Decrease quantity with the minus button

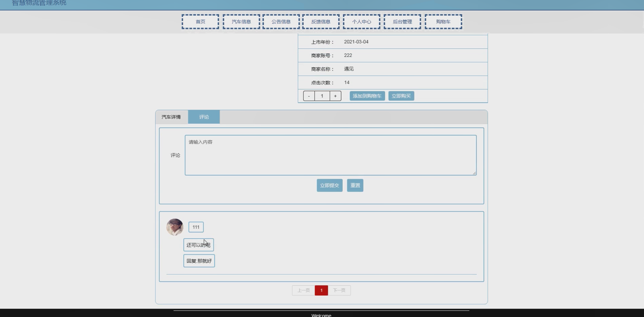(x=309, y=96)
